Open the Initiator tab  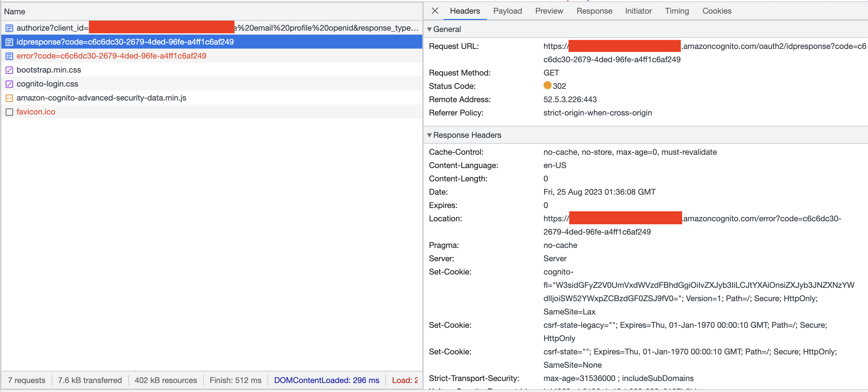tap(638, 11)
